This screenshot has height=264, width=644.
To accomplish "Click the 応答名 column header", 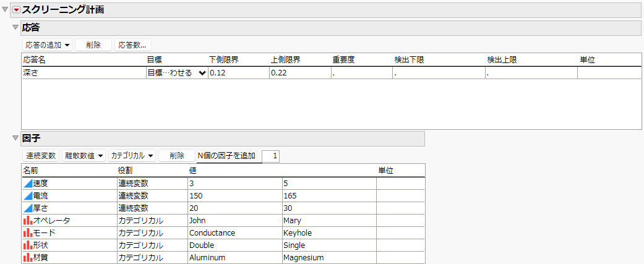I will coord(35,60).
